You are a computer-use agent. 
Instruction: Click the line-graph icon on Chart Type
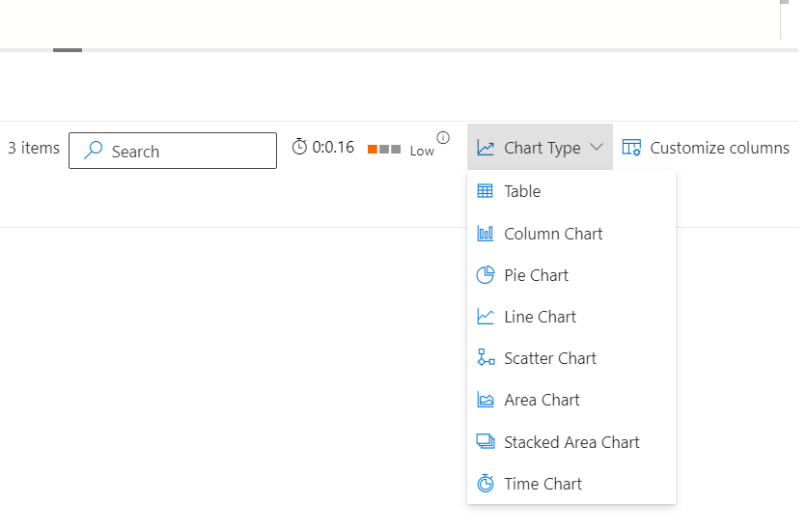click(486, 148)
